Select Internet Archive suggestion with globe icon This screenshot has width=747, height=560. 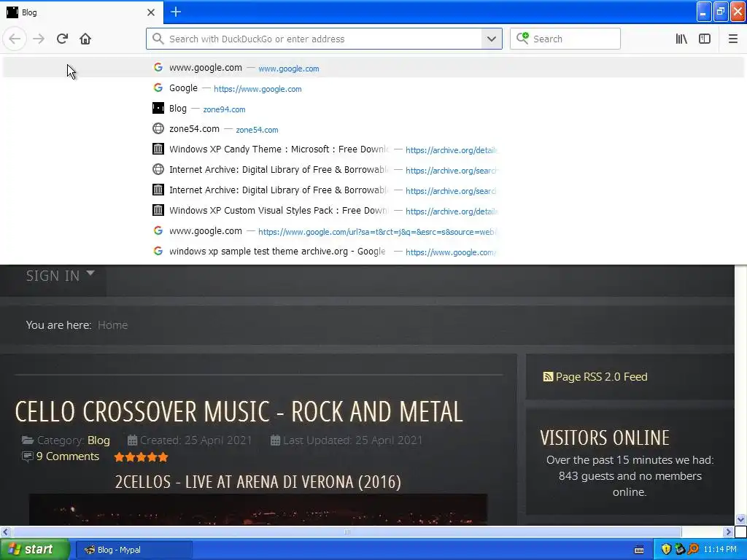pos(373,170)
